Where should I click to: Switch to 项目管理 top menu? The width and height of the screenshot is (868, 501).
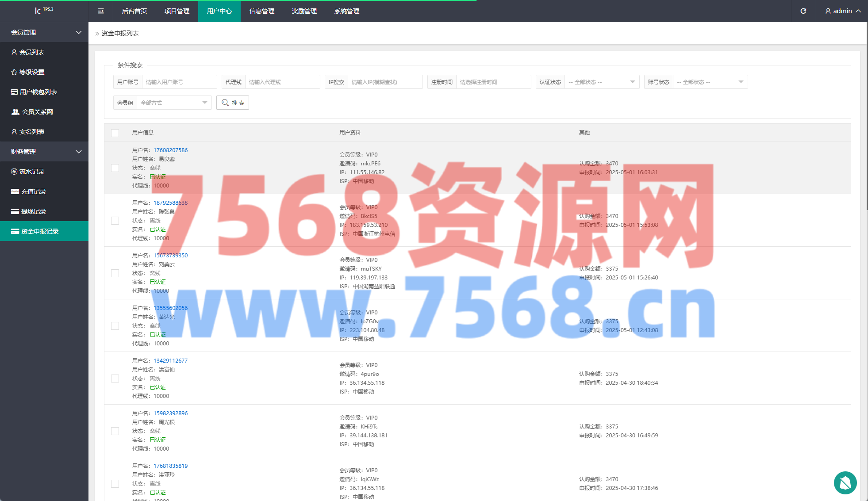pos(177,11)
